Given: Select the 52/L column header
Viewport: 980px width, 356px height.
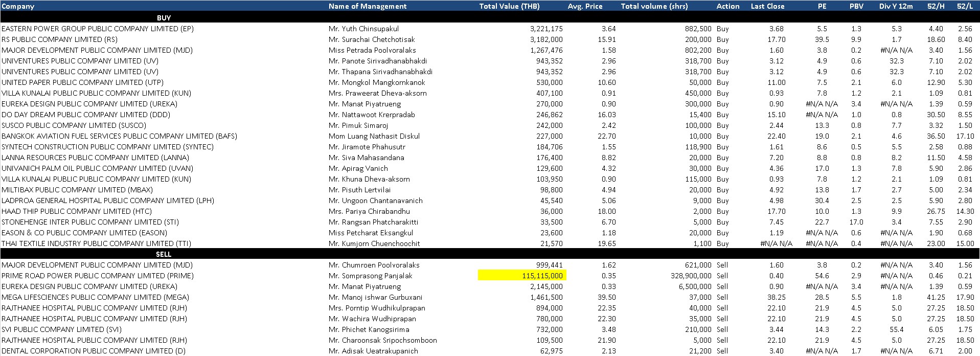Looking at the screenshot, I should pos(965,6).
